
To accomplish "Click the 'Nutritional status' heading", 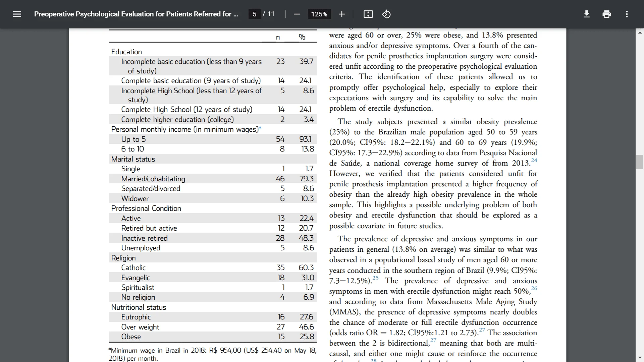I will coord(139,307).
